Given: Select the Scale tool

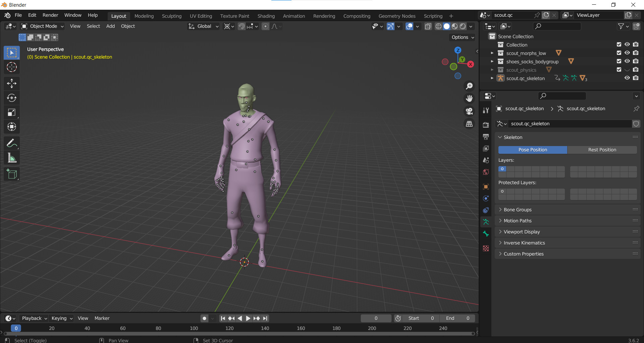Looking at the screenshot, I should pos(12,112).
